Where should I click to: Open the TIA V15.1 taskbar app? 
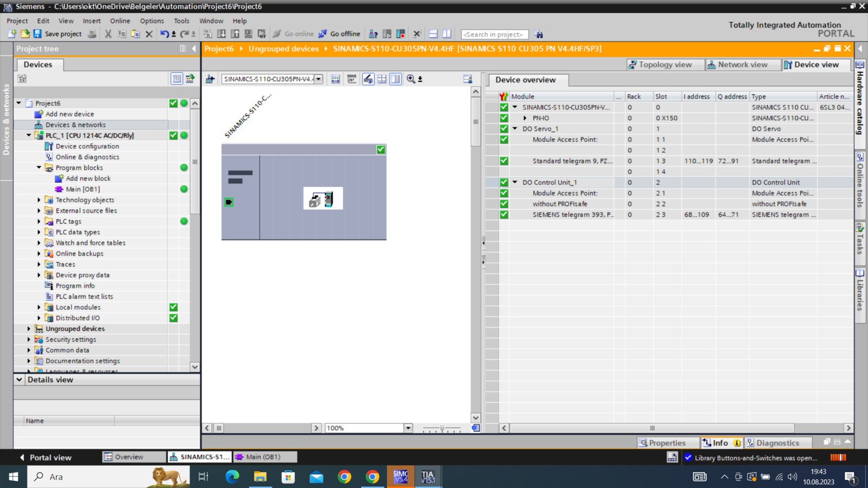coord(428,477)
